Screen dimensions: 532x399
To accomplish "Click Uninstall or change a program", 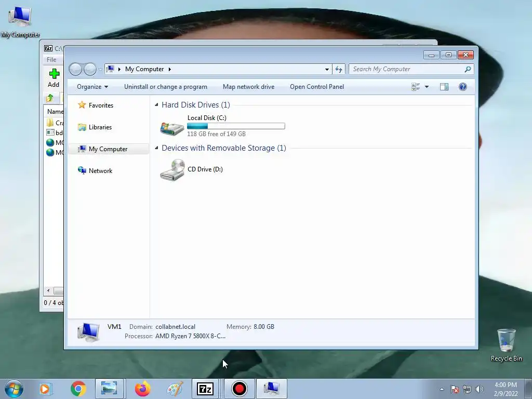I will tap(166, 87).
